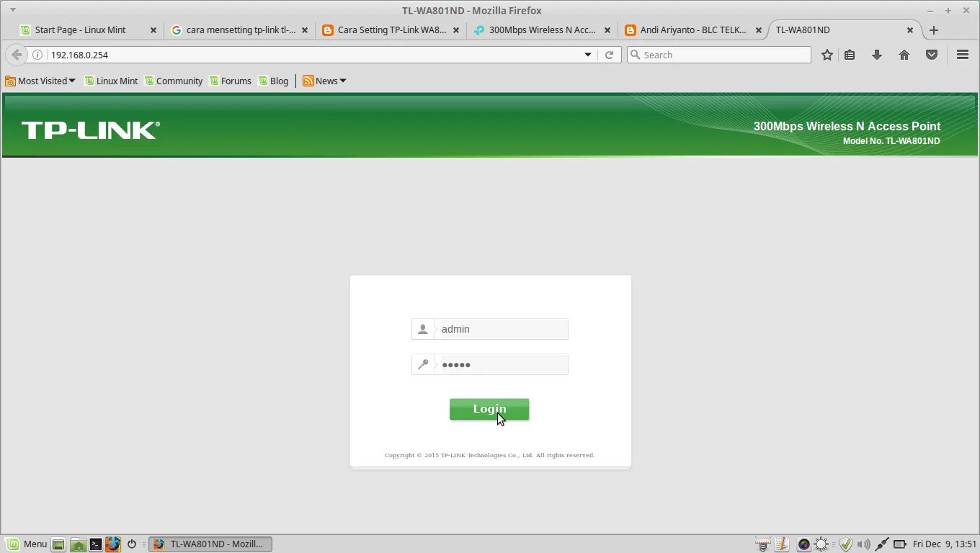This screenshot has width=980, height=553.
Task: Close the '300Mbps Wireless N Acc...' tab
Action: [x=607, y=30]
